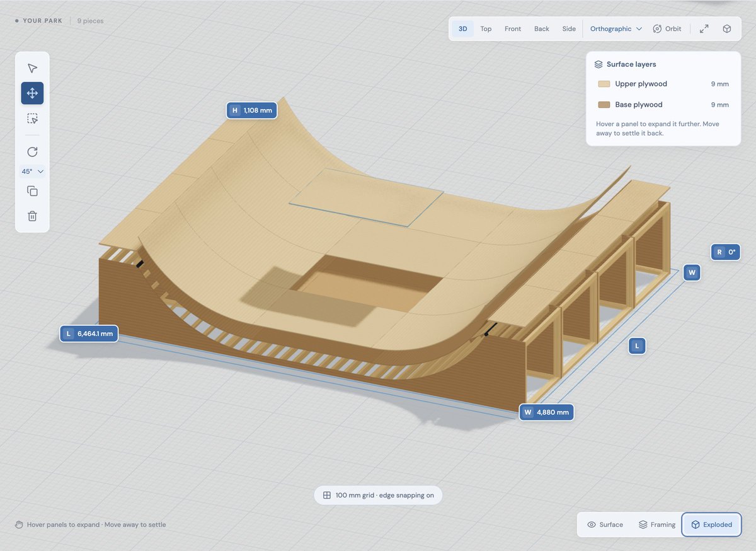Open the Orthographic projection dropdown
Screen dimensions: 756x551
coord(616,29)
